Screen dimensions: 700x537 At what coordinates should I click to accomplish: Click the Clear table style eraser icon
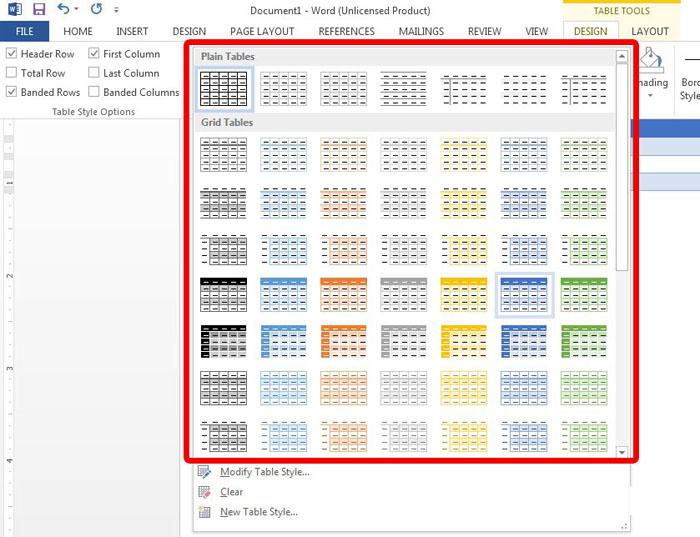[204, 492]
